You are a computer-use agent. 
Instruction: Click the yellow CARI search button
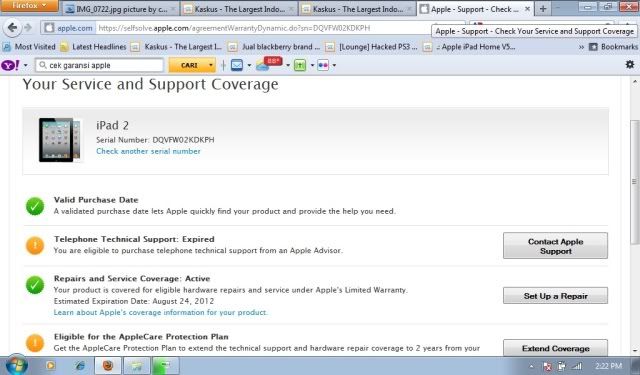(189, 65)
